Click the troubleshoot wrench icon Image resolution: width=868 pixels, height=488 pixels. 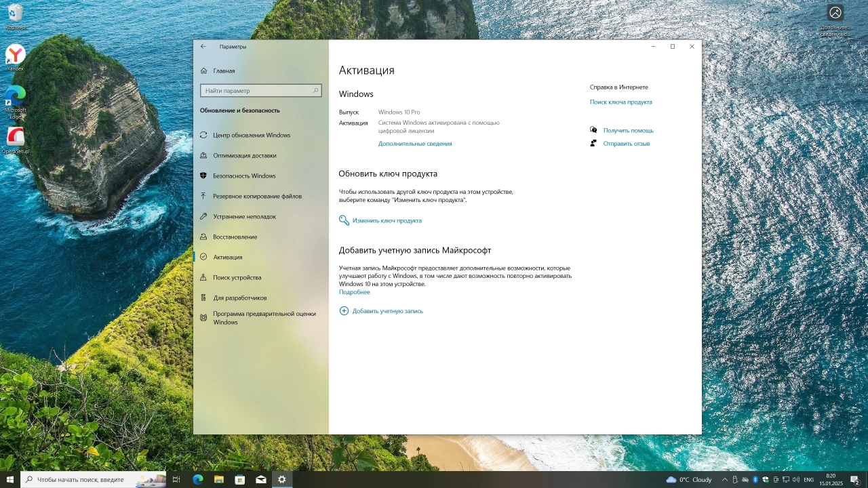(x=203, y=216)
